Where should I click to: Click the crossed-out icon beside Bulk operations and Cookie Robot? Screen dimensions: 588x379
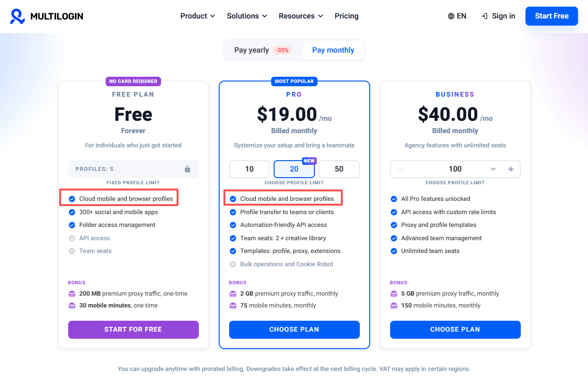(x=233, y=264)
